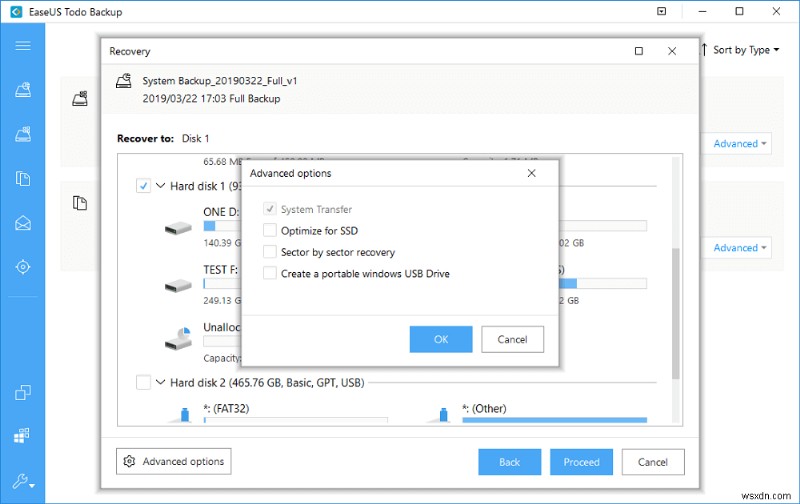Image resolution: width=800 pixels, height=504 pixels.
Task: Open the hamburger menu in the sidebar
Action: pyautogui.click(x=22, y=46)
